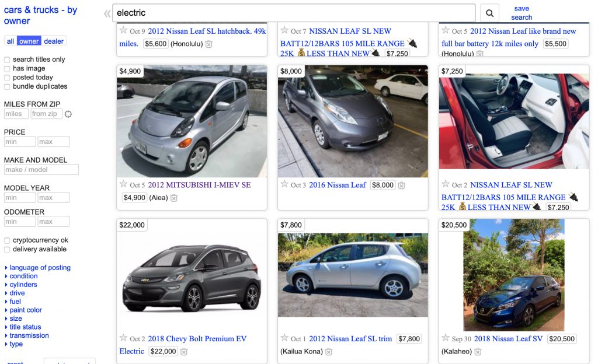Hide the 2016 Nissan Leaf listing with its trash icon
The image size is (598, 364).
tap(401, 185)
